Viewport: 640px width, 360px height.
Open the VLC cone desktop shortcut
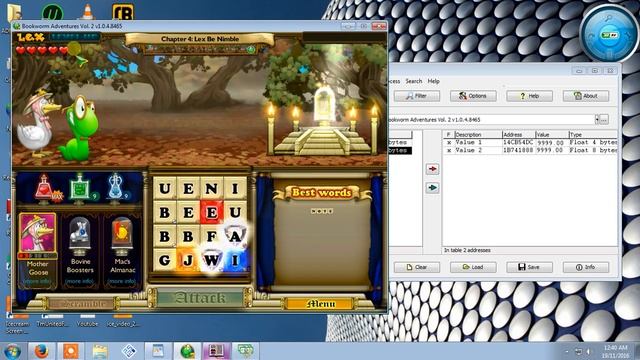click(87, 11)
